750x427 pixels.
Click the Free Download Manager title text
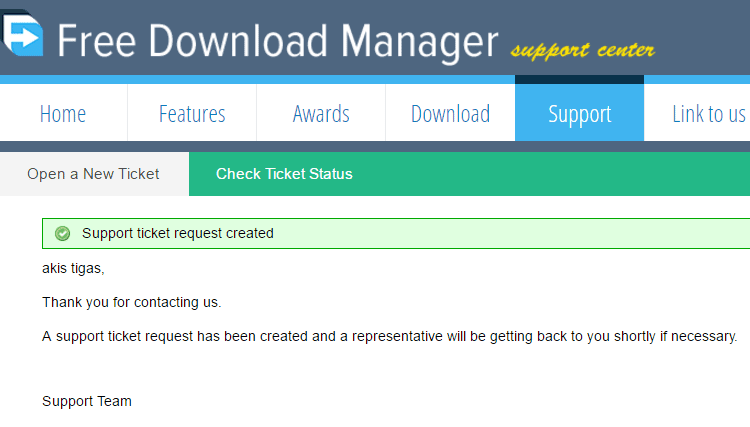(277, 42)
